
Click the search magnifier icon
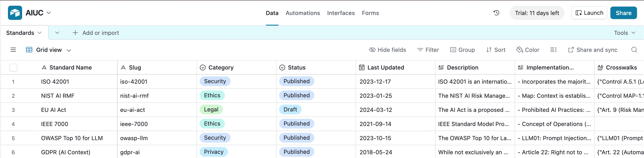pos(634,50)
